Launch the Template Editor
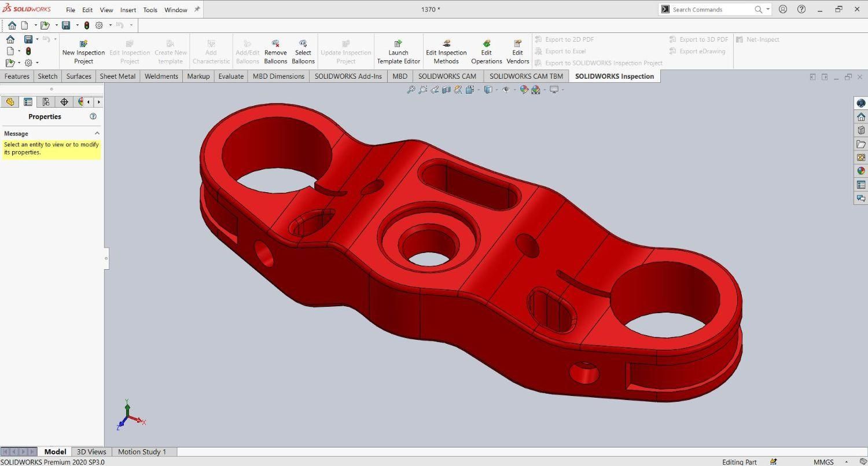Viewport: 868px width, 466px height. click(398, 52)
